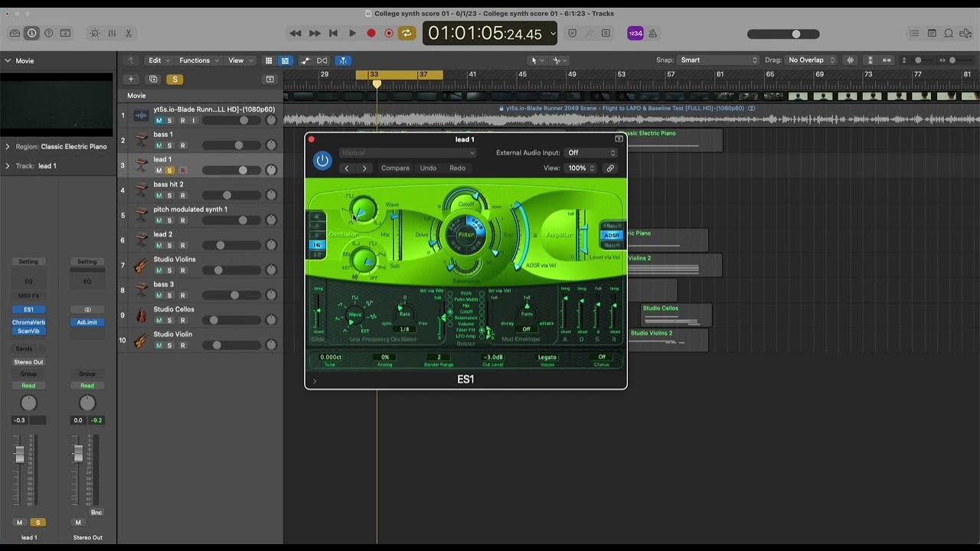This screenshot has height=551, width=980.
Task: Select the 16' oscillator octave button
Action: pyautogui.click(x=317, y=245)
